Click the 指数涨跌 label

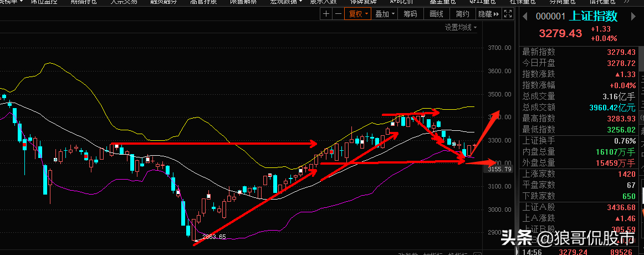coord(539,74)
